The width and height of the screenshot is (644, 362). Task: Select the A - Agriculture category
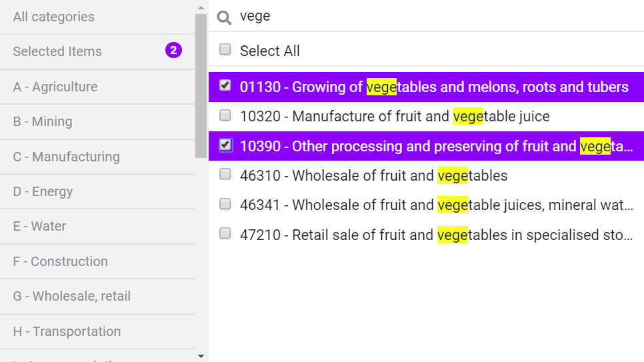click(x=97, y=87)
